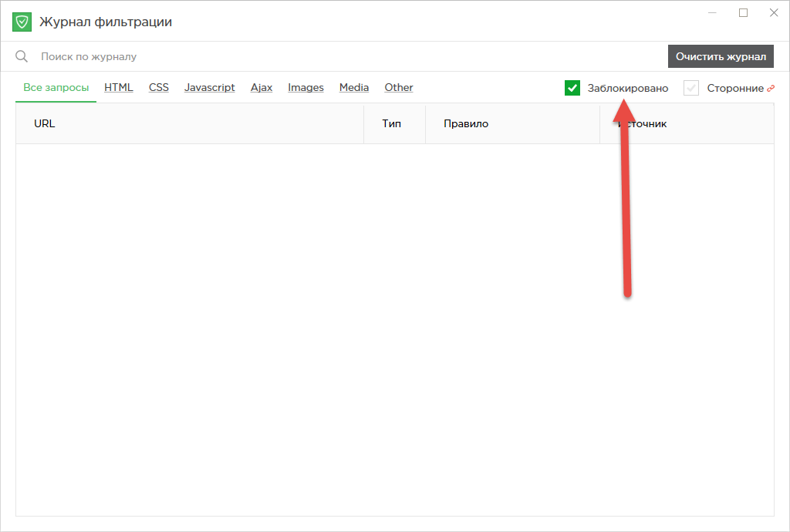Select the Все запросы tab
The image size is (790, 532).
[56, 88]
